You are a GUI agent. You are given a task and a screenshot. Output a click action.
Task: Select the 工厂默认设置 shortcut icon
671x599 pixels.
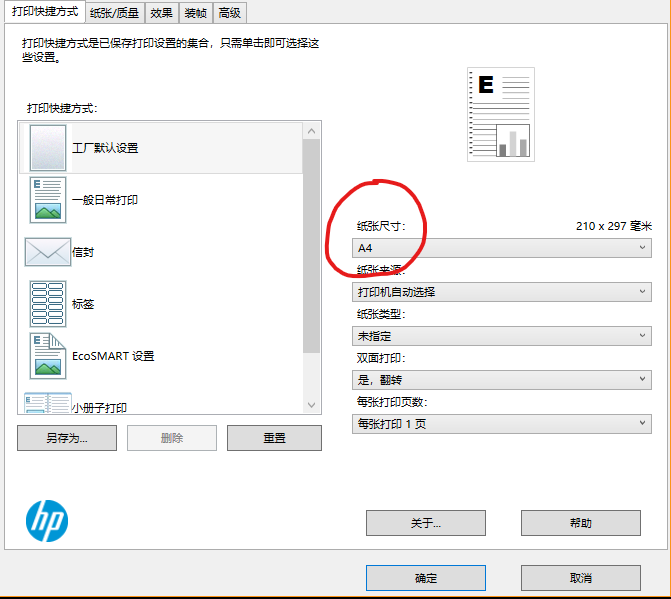point(48,147)
